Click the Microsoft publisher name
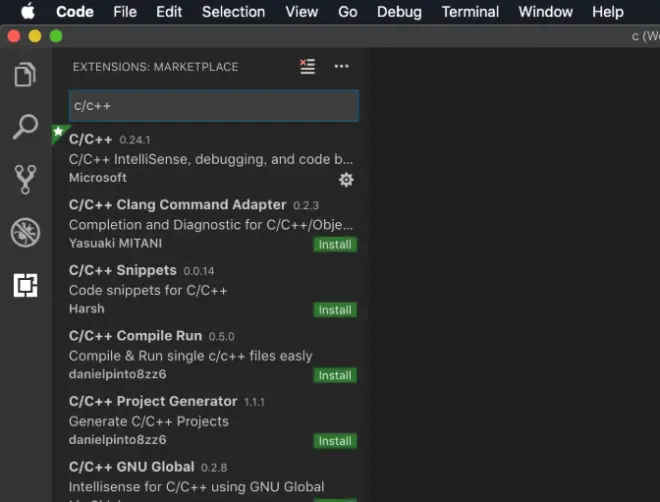 coord(98,178)
